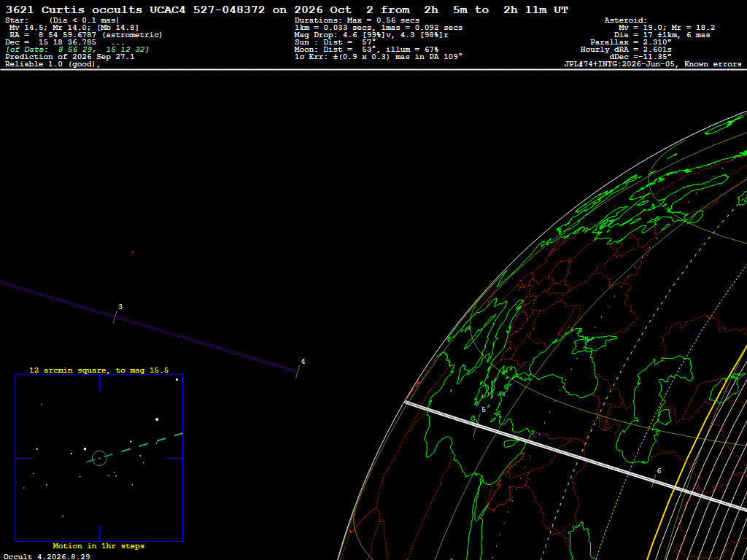Click the green 'of Date' coordinates line
This screenshot has height=560, width=747.
[77, 50]
